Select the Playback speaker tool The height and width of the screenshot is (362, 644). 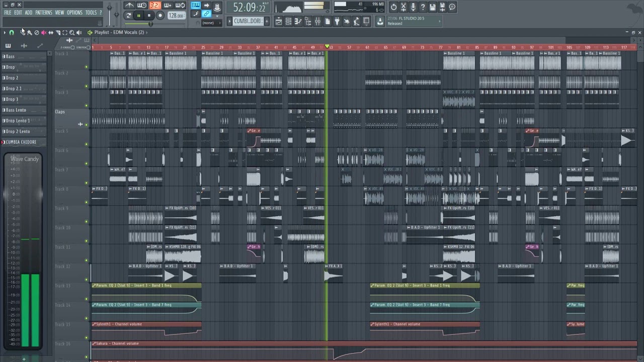point(79,33)
